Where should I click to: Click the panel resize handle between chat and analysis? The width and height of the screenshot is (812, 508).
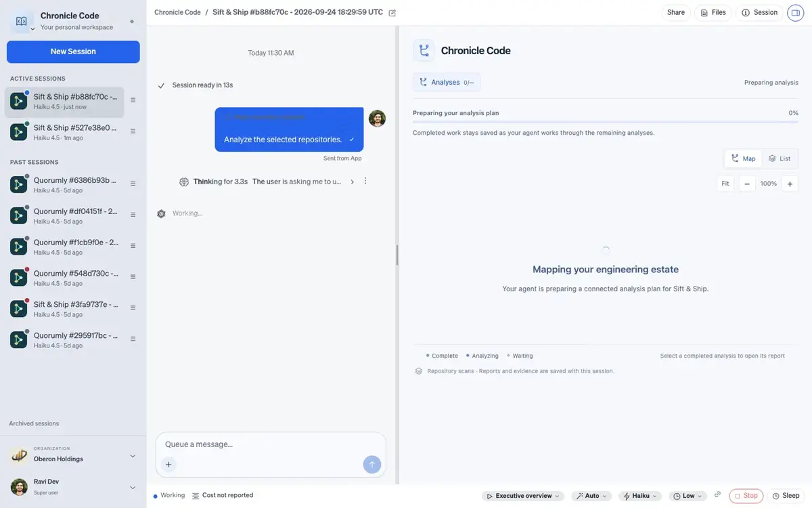[397, 255]
